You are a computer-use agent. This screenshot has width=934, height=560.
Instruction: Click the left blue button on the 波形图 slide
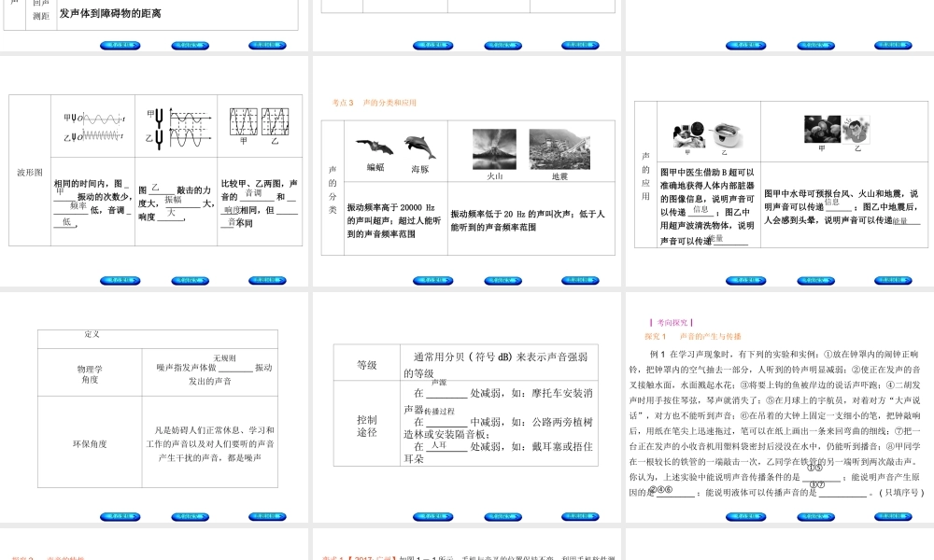pos(120,281)
